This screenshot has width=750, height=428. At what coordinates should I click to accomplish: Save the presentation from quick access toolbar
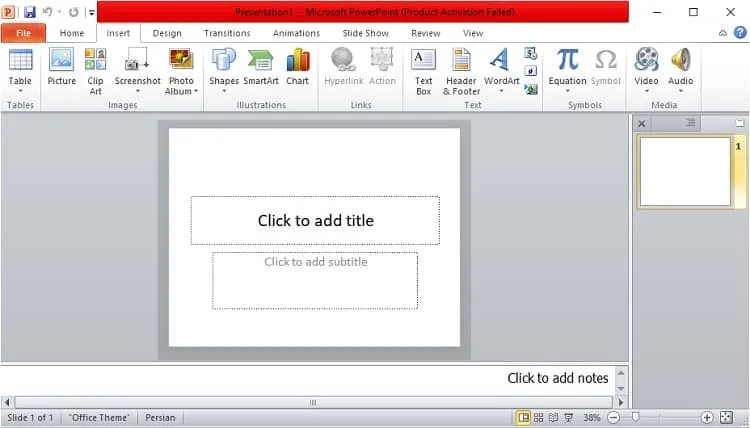(30, 12)
